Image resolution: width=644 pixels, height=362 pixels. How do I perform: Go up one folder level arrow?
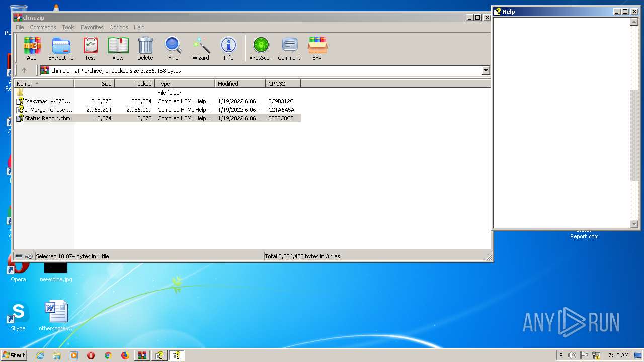click(x=24, y=70)
